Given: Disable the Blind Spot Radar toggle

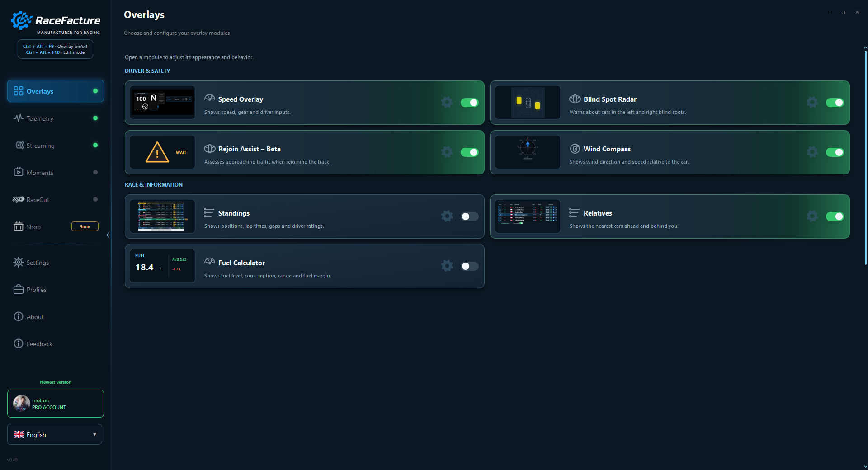Looking at the screenshot, I should click(x=835, y=103).
